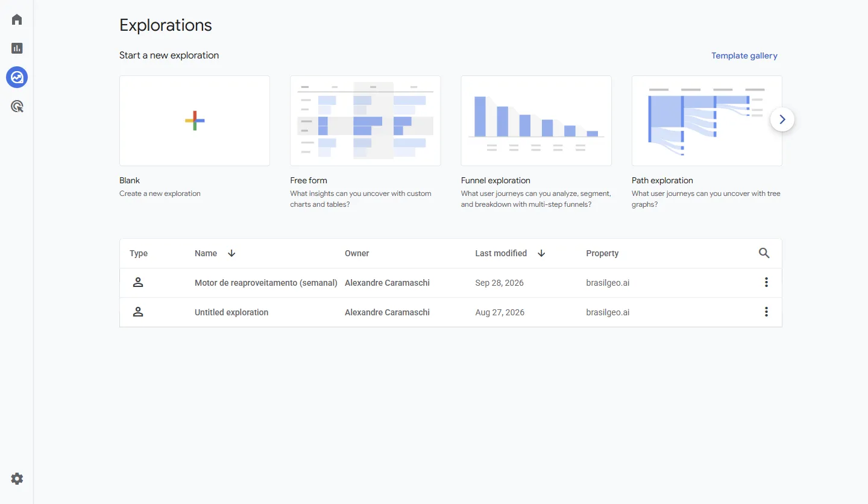Open the Template gallery link
Image resolution: width=868 pixels, height=504 pixels.
pos(744,55)
